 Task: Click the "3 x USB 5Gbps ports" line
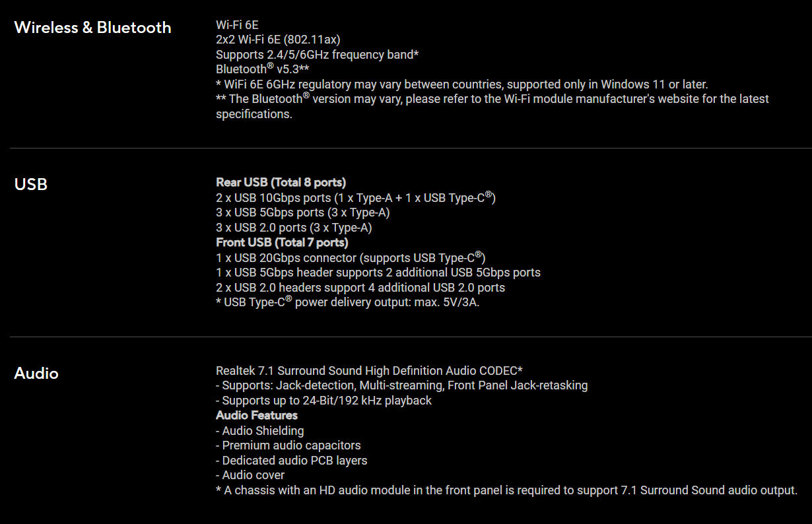coord(302,213)
